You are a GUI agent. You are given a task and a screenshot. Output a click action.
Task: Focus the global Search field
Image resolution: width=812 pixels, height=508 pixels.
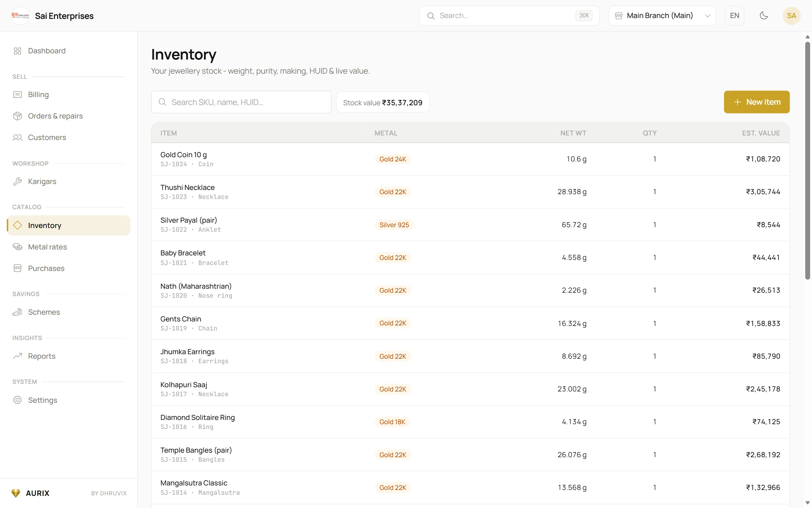[509, 16]
